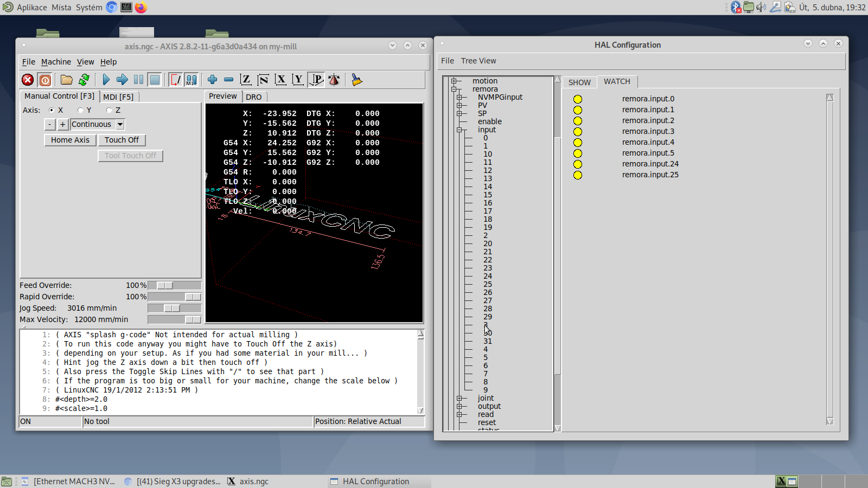Image resolution: width=868 pixels, height=488 pixels.
Task: Open a G-code file via folder icon
Action: [67, 80]
